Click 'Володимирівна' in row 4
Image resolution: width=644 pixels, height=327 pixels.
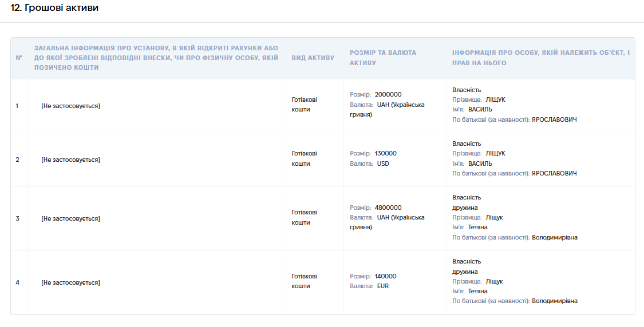[x=555, y=301]
